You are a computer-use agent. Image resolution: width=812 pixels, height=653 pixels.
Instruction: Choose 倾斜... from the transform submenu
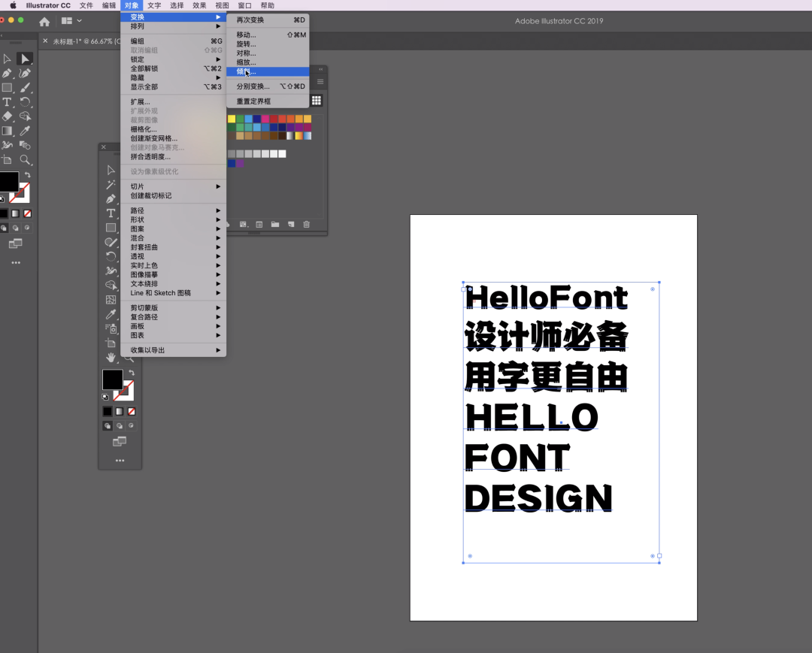tap(247, 72)
